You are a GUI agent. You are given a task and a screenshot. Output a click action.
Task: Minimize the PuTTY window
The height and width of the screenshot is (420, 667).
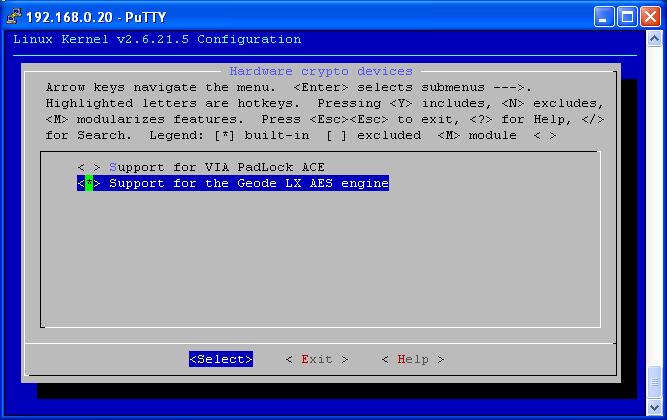[604, 17]
